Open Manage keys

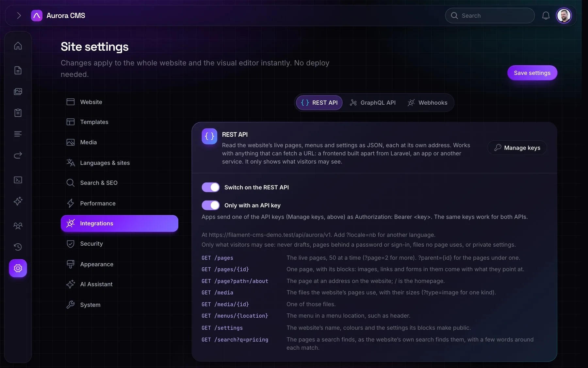tap(517, 148)
